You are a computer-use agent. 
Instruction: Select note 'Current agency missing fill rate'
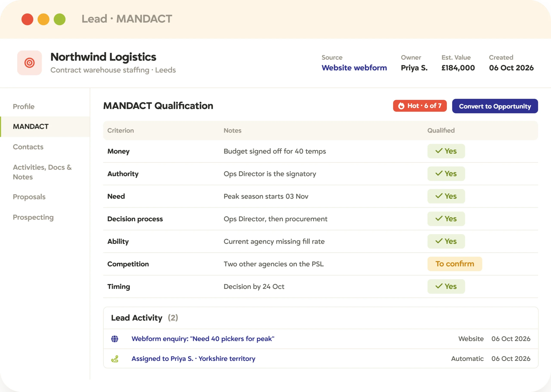274,241
